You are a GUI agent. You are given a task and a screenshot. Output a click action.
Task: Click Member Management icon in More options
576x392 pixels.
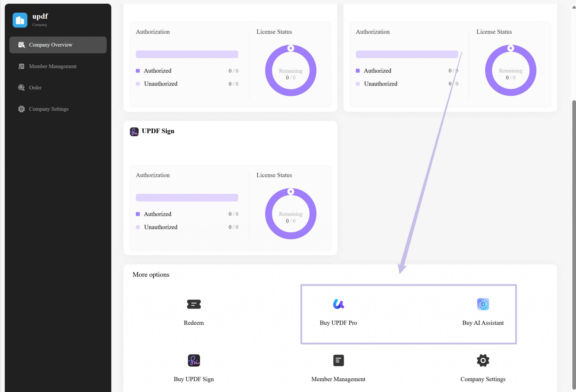click(x=338, y=360)
